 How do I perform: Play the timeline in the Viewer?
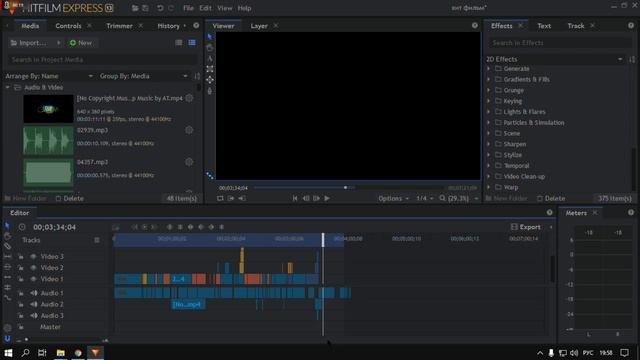327,198
